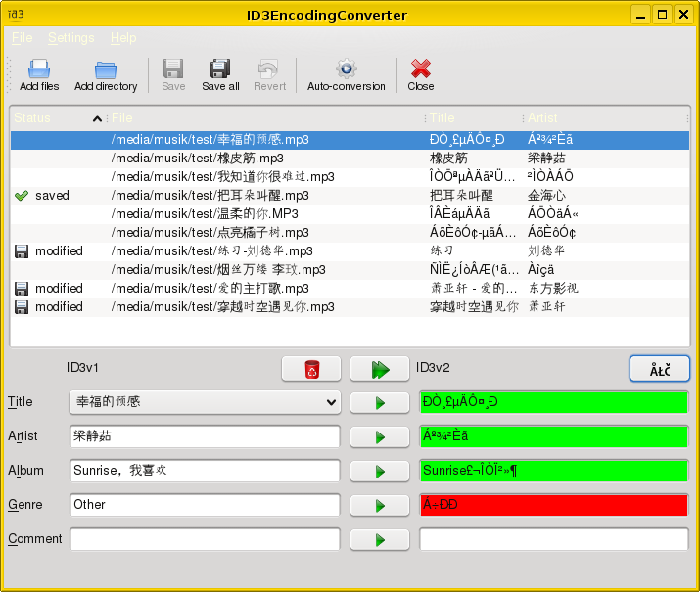This screenshot has height=592, width=700.
Task: Copy Artist to ID3v2 with green arrow
Action: 380,437
